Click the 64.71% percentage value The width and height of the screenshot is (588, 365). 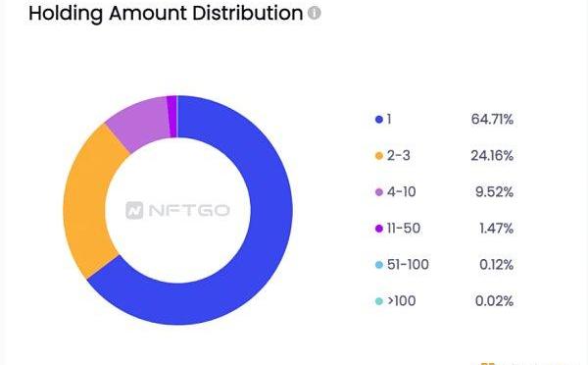point(492,120)
